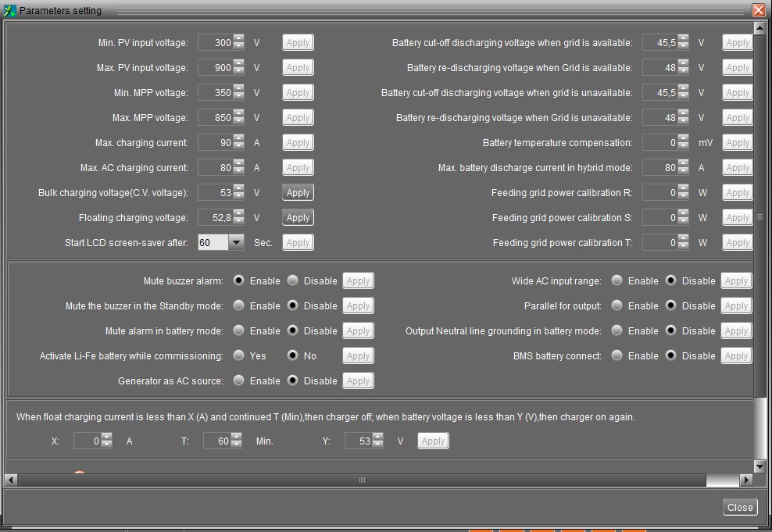
Task: Click the Max. charging current input field
Action: point(216,142)
